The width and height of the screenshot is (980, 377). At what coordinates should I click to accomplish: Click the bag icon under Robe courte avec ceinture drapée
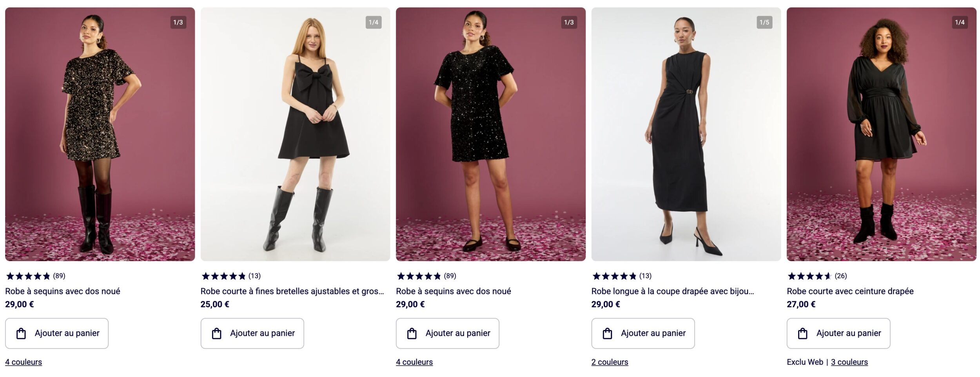(x=802, y=334)
